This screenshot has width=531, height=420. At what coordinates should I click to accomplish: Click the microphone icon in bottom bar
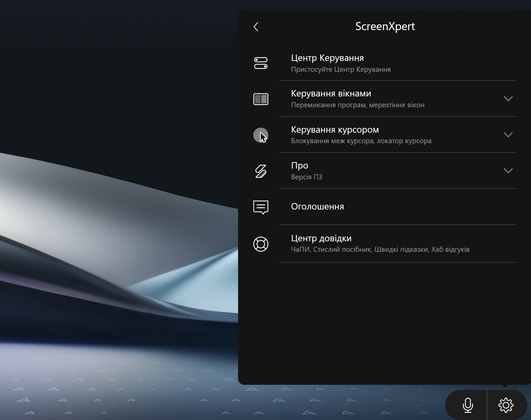[468, 405]
